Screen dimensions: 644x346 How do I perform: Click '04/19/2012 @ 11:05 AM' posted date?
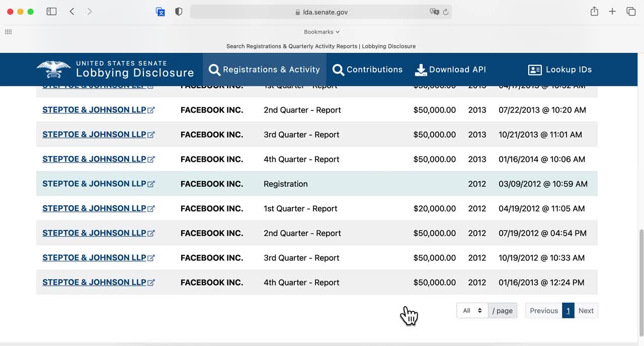542,208
